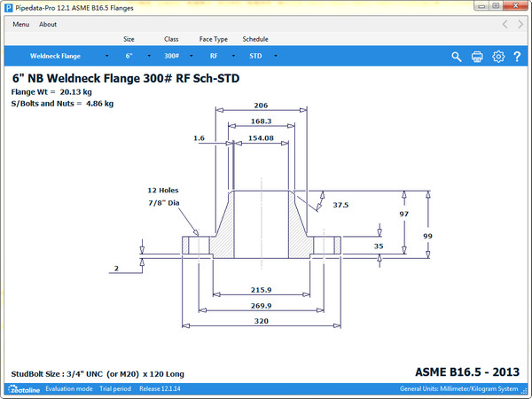
Task: Click Evaluation mode in status bar
Action: click(x=69, y=389)
